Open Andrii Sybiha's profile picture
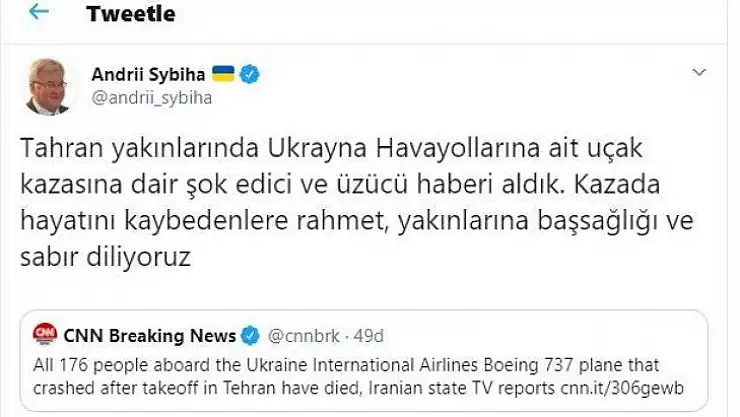This screenshot has width=740, height=417. [x=50, y=88]
